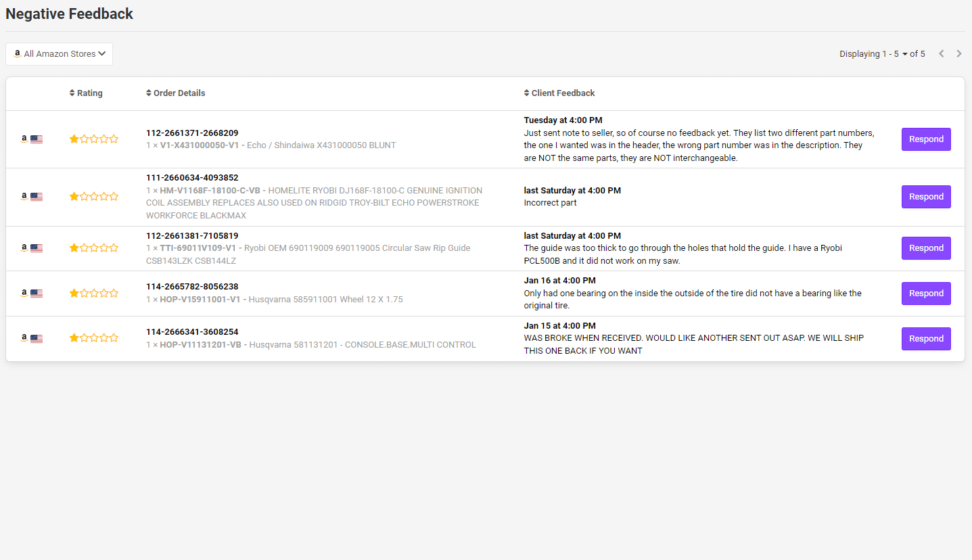The height and width of the screenshot is (560, 972).
Task: Expand the Displaying 1 - 5 page size selector
Action: (882, 54)
